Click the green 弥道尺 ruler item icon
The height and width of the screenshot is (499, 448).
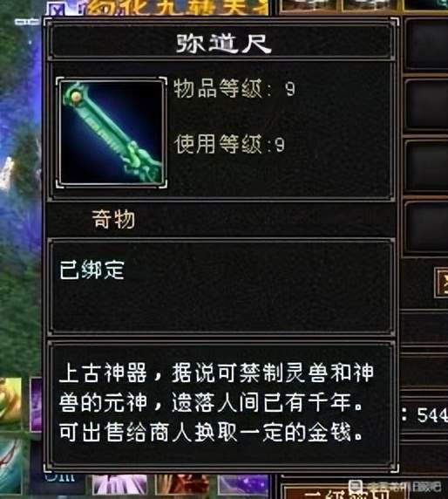point(112,133)
